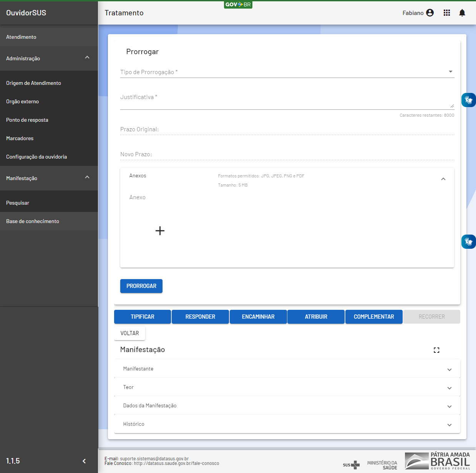Click the notifications bell icon

(462, 13)
